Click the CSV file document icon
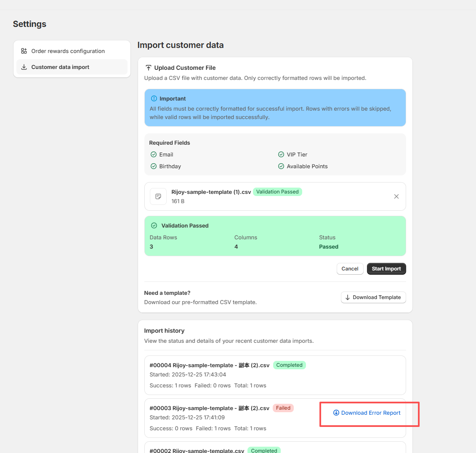 tap(158, 196)
